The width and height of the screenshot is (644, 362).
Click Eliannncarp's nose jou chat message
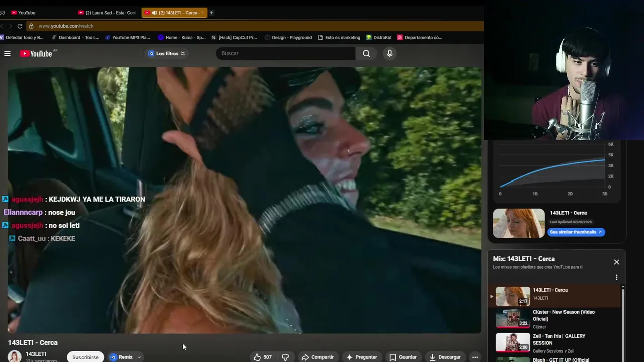pyautogui.click(x=39, y=212)
